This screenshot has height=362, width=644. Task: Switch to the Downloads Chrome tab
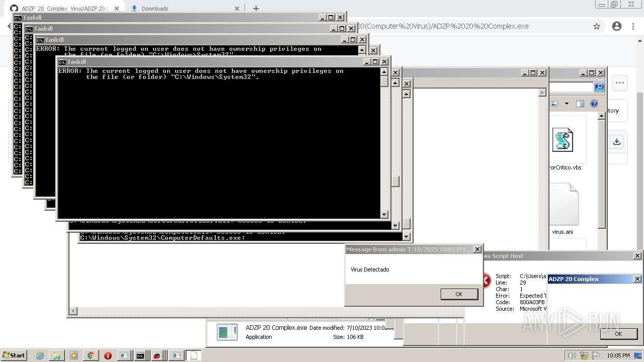pos(185,8)
